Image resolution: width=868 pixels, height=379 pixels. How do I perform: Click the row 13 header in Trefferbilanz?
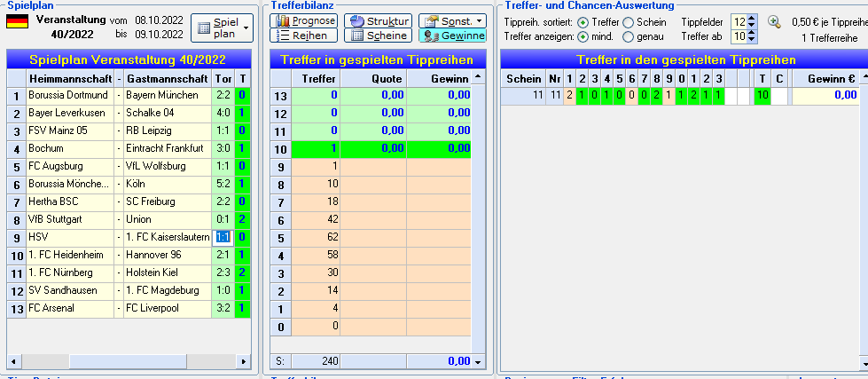pyautogui.click(x=280, y=95)
